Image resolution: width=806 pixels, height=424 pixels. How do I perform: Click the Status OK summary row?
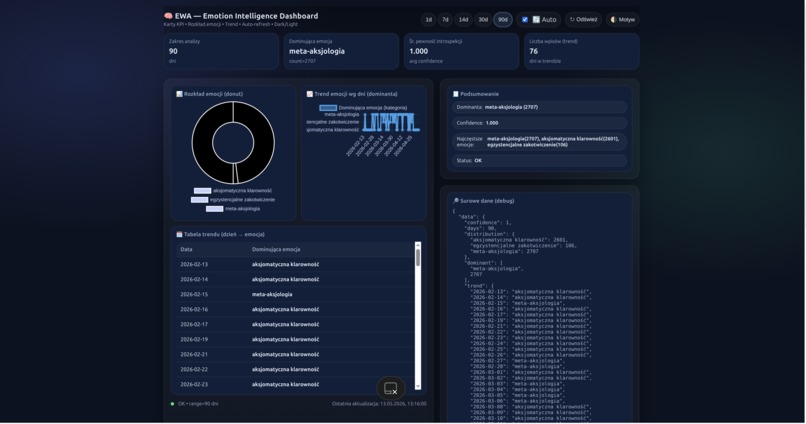(540, 161)
